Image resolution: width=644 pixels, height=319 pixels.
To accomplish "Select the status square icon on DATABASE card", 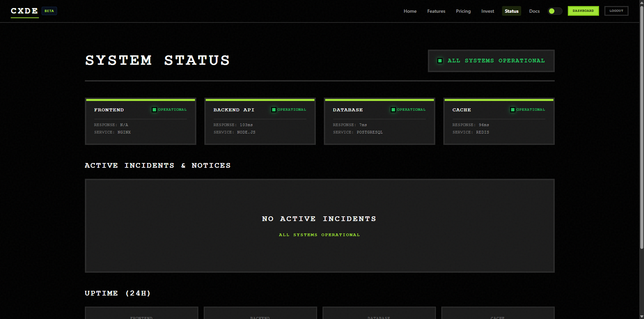I will tap(393, 109).
